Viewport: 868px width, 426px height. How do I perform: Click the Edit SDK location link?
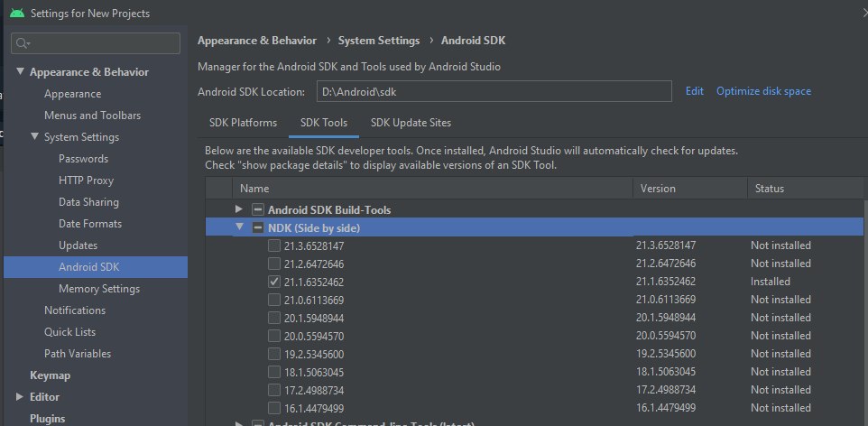point(694,91)
